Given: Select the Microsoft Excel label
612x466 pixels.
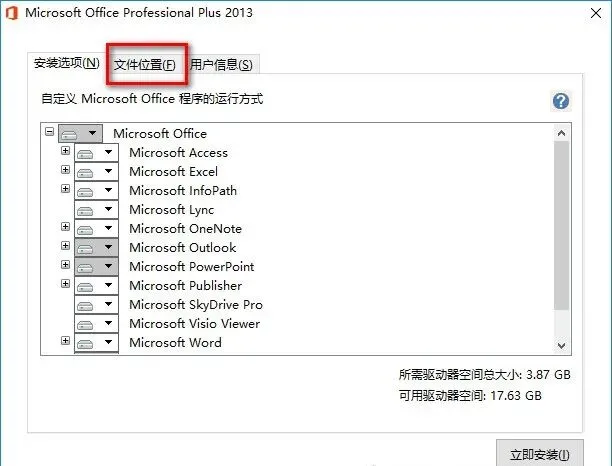Looking at the screenshot, I should tap(173, 171).
